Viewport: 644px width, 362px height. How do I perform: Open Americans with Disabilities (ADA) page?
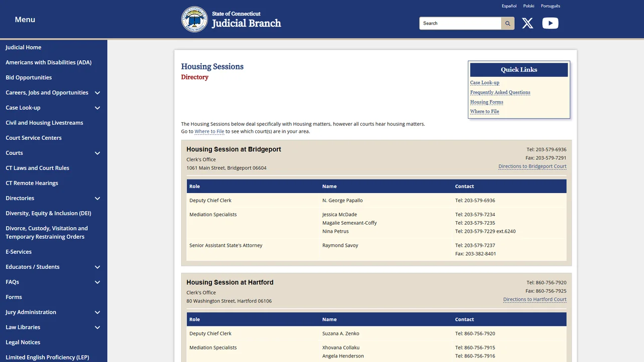coord(49,62)
